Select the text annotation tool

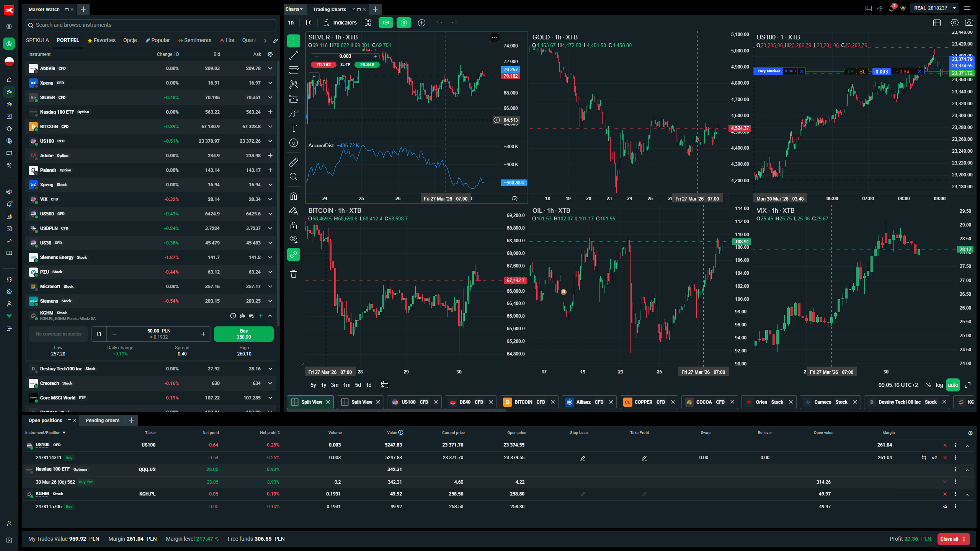pos(294,128)
